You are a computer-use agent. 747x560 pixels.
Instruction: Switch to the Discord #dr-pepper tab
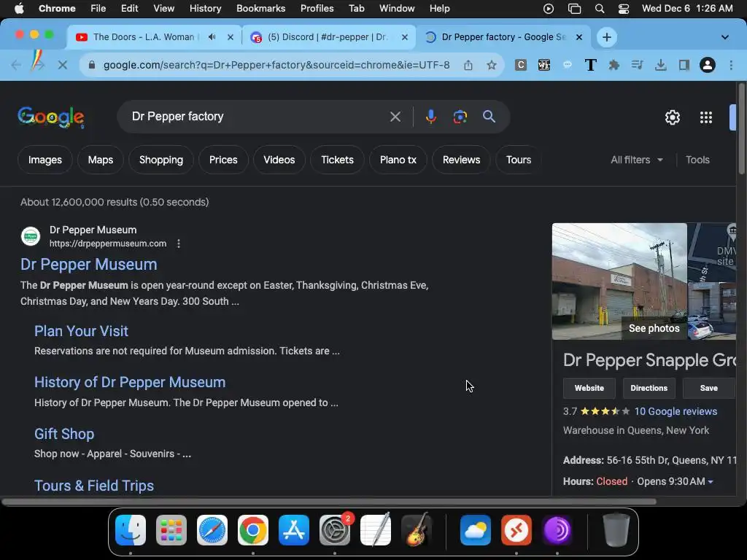pyautogui.click(x=328, y=37)
